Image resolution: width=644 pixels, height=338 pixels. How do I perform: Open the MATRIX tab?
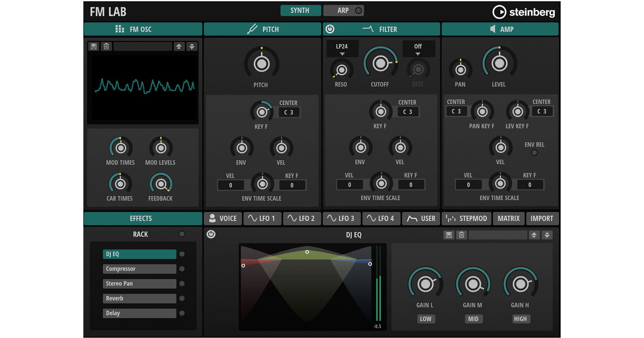(509, 218)
